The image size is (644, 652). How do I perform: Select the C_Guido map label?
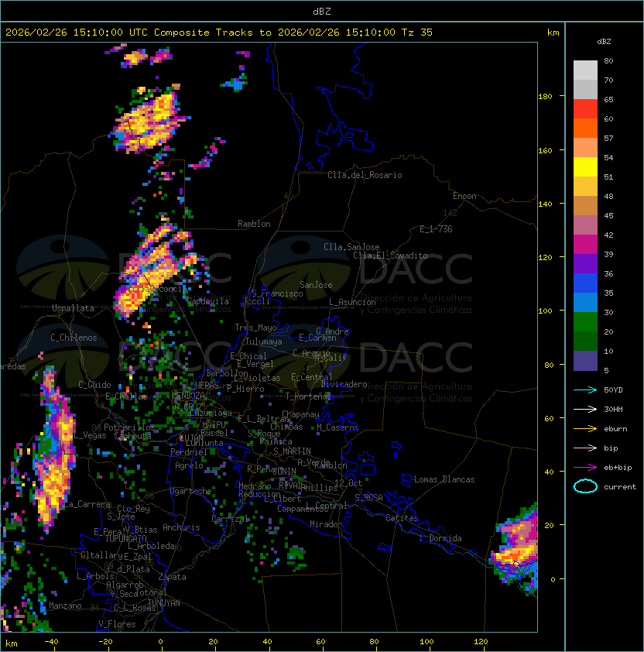tap(94, 385)
